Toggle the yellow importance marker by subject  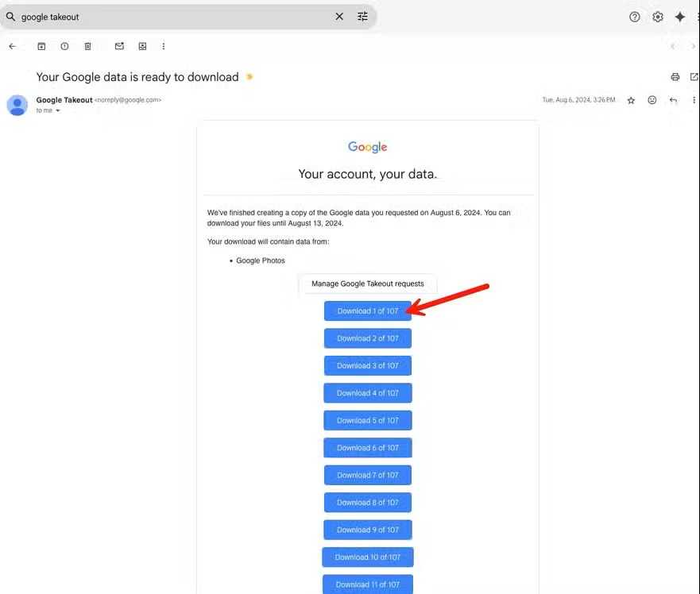249,77
